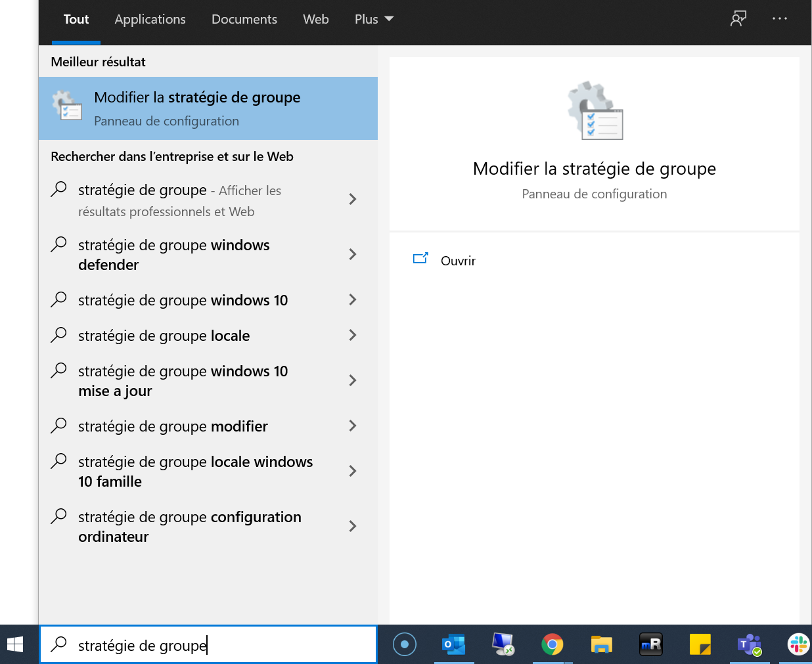
Task: Open Outlook from the taskbar
Action: coord(453,644)
